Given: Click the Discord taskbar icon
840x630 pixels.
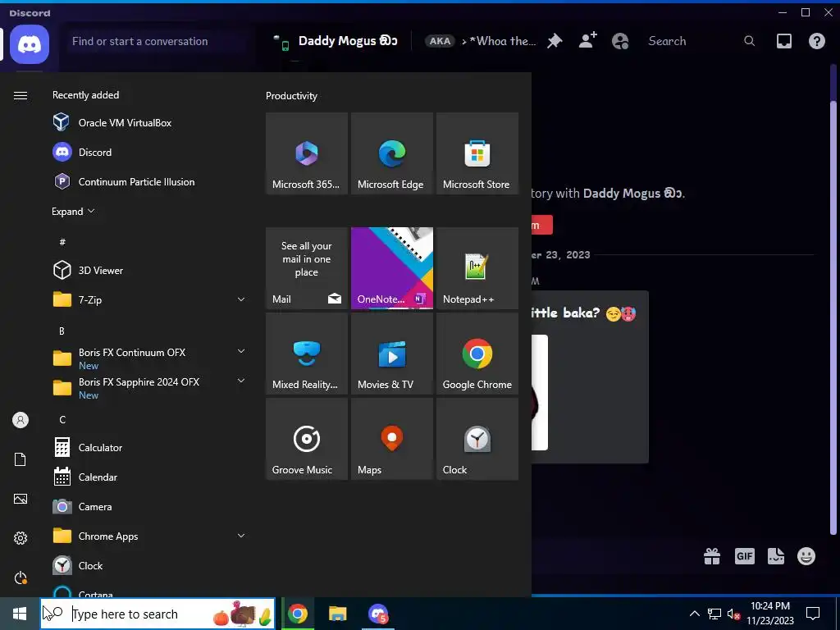Looking at the screenshot, I should (378, 614).
